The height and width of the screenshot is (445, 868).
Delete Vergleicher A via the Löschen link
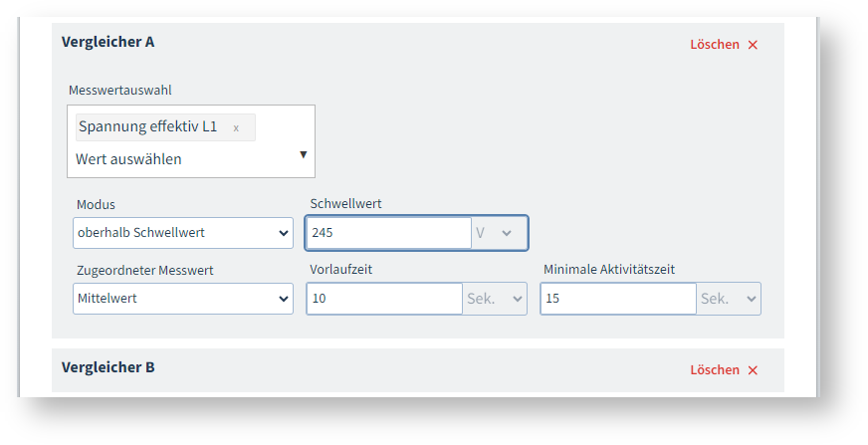(715, 45)
